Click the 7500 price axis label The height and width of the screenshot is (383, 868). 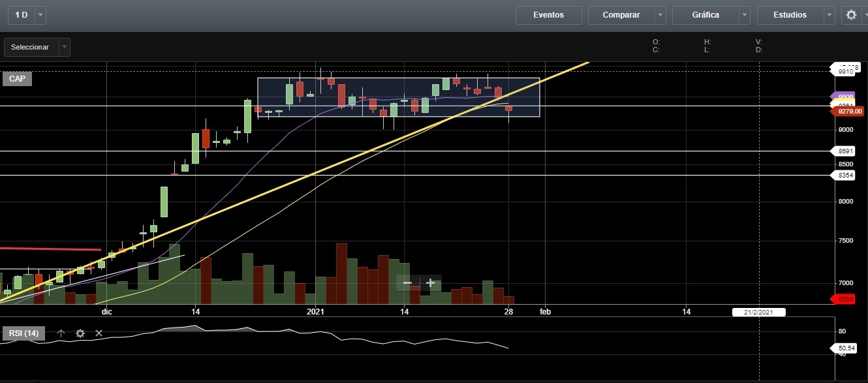tap(846, 241)
